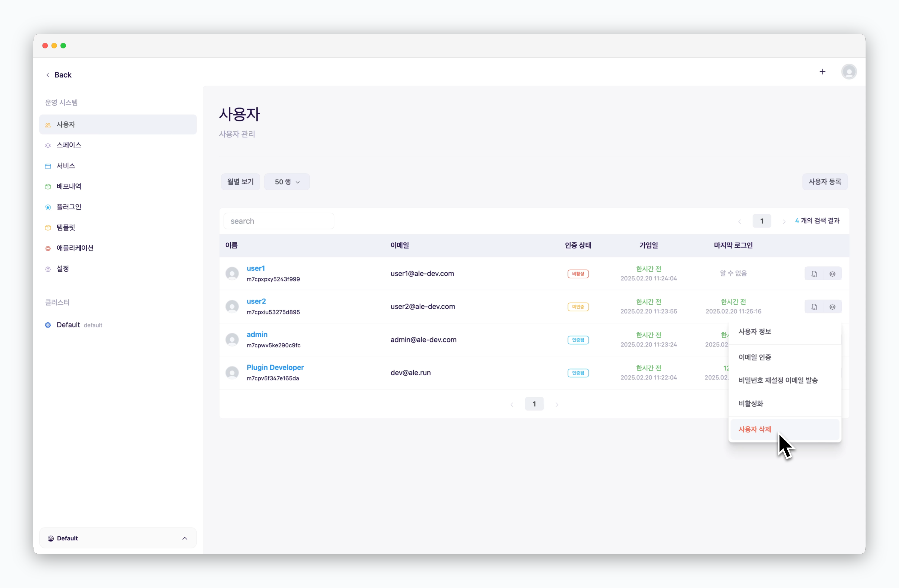Click the 이메일 column header
This screenshot has width=899, height=588.
click(x=400, y=246)
